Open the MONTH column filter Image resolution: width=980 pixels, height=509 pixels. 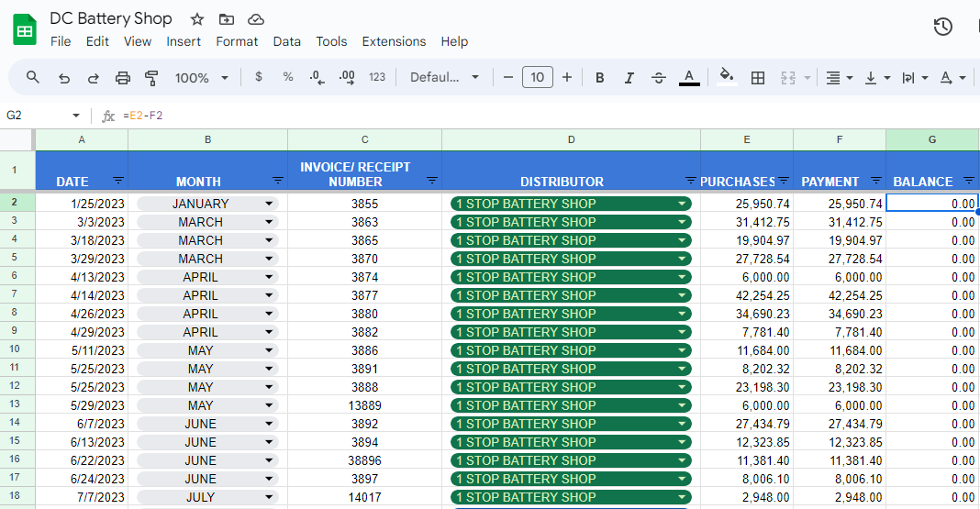278,181
